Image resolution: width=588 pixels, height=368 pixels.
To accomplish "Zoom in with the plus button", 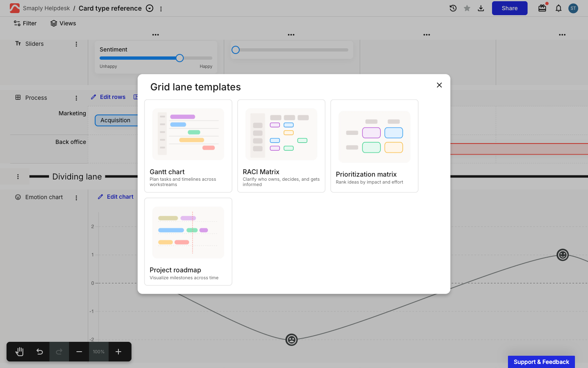I will click(118, 352).
